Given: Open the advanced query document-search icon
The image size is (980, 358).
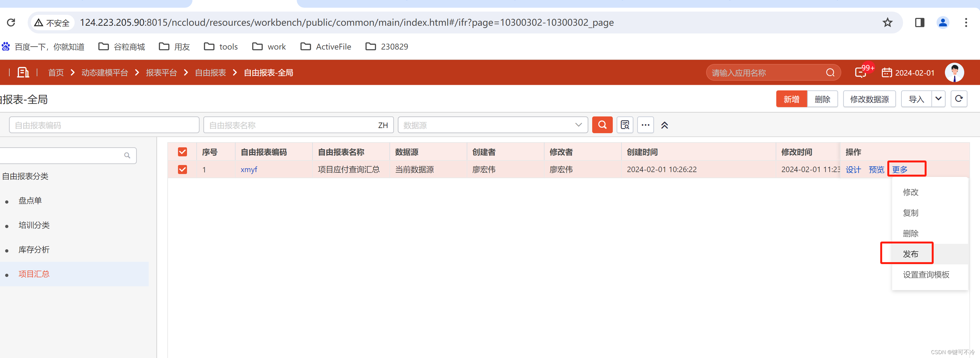Looking at the screenshot, I should coord(625,125).
